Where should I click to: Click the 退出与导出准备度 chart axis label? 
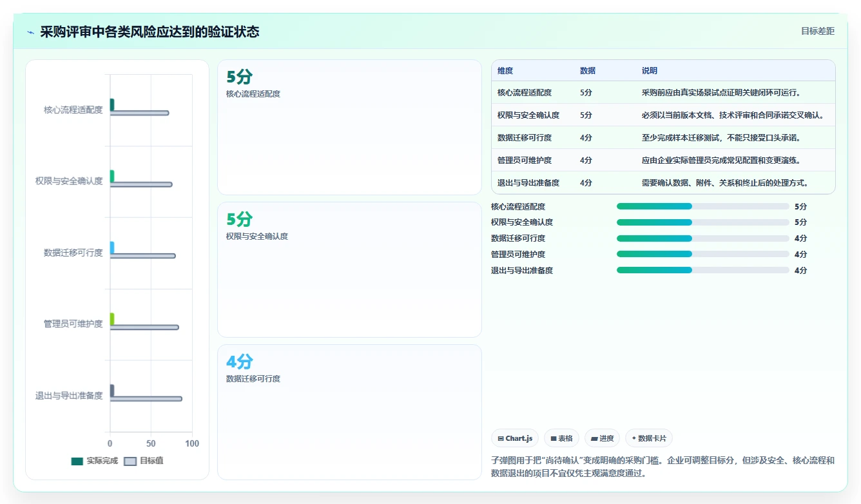pos(69,396)
